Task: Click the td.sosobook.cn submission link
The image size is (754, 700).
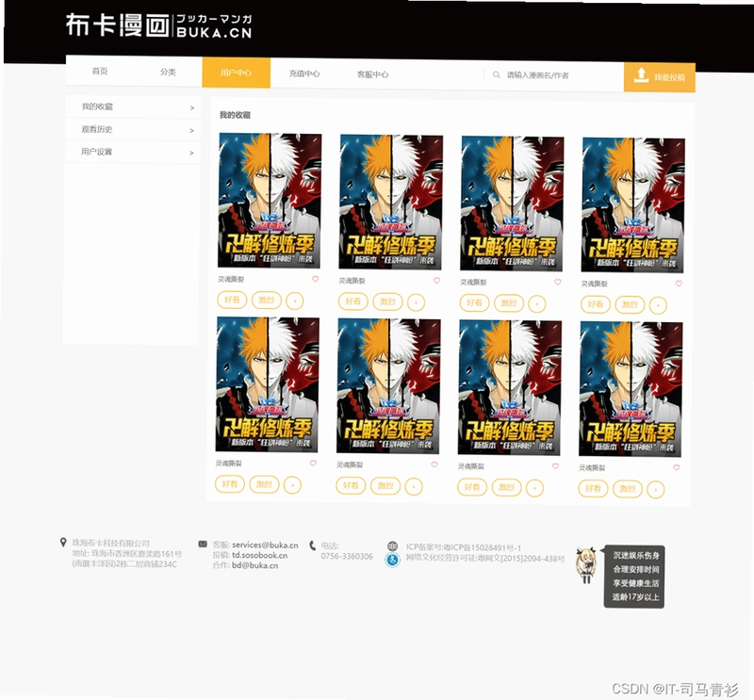Action: coord(260,555)
